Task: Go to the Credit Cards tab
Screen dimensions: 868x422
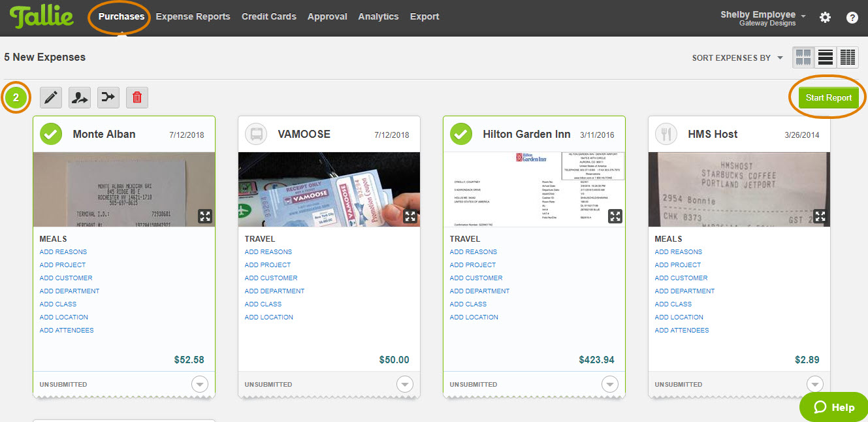Action: pos(269,16)
